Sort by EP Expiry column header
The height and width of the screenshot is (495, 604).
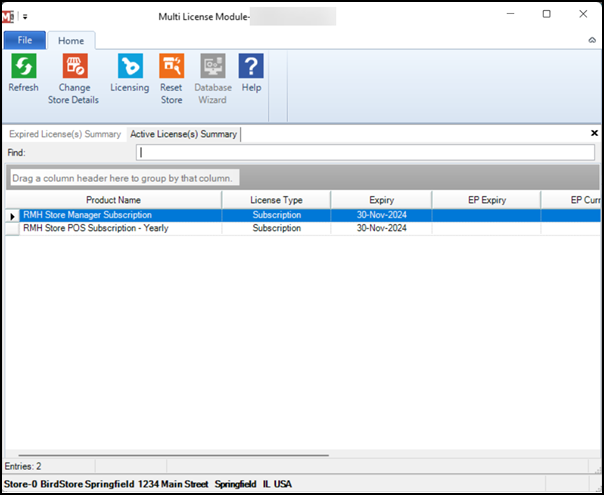click(x=487, y=200)
